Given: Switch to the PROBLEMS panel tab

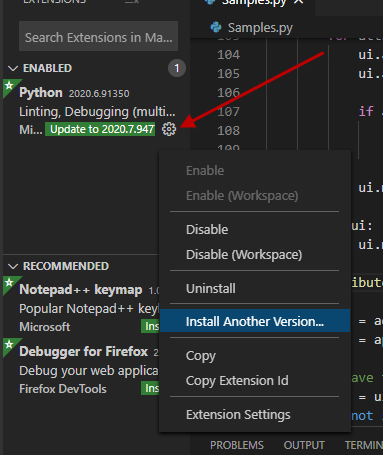Looking at the screenshot, I should pos(237,445).
